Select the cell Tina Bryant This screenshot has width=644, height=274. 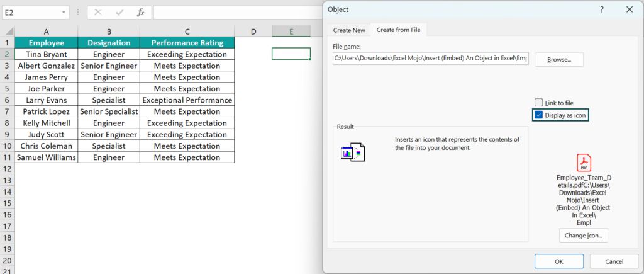tap(47, 54)
